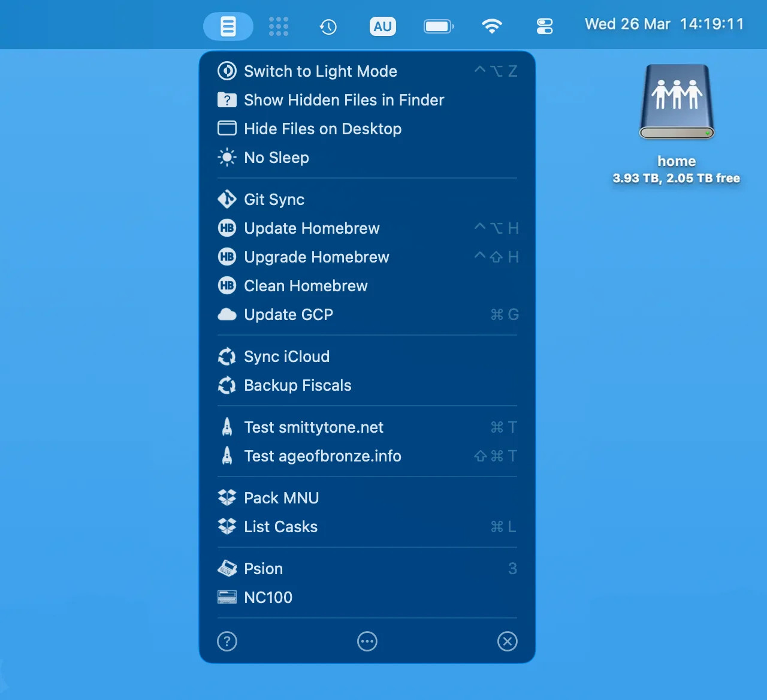Viewport: 767px width, 700px height.
Task: Click the box icon beside List Casks
Action: [x=227, y=526]
